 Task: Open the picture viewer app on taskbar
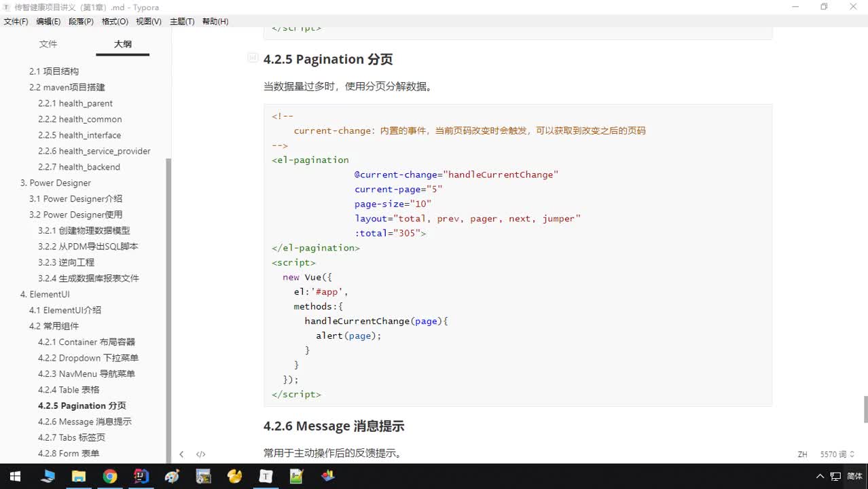[x=203, y=476]
